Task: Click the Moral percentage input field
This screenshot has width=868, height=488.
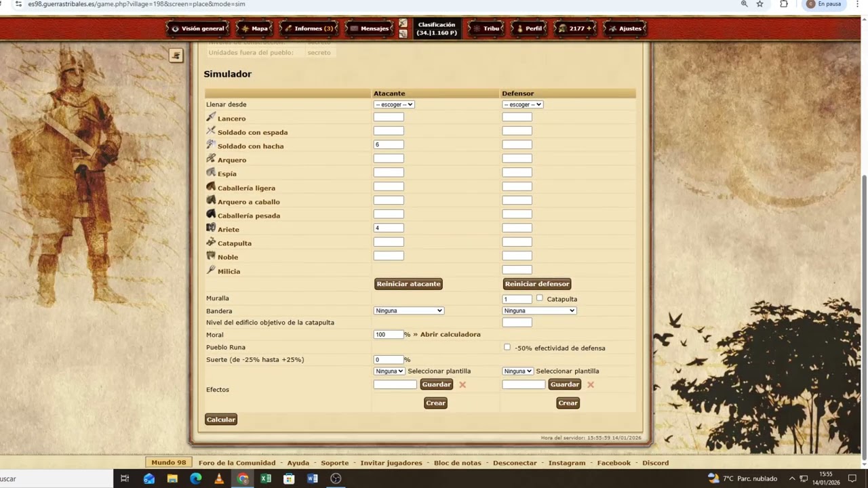Action: (x=389, y=334)
